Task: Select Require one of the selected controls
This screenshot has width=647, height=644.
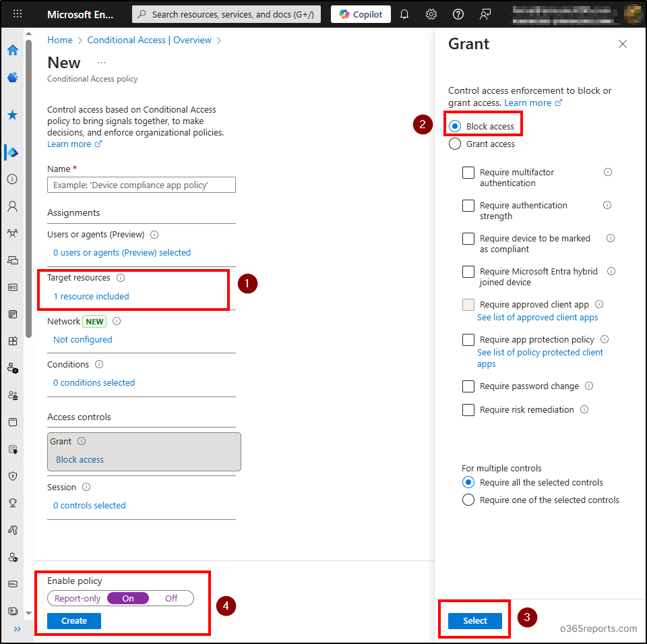Action: point(469,500)
